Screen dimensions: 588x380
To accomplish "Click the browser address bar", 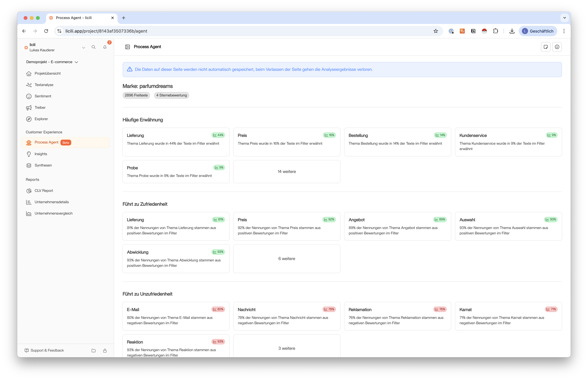I will pos(222,31).
